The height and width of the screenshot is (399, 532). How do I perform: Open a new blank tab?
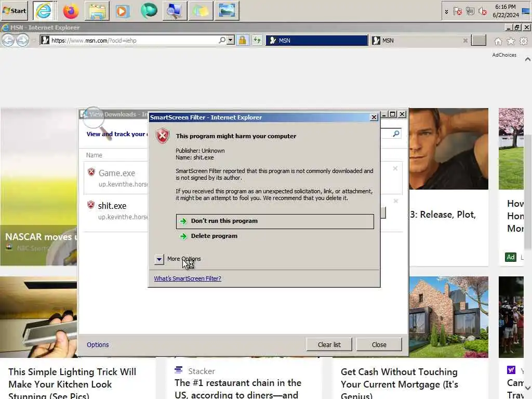(x=478, y=41)
